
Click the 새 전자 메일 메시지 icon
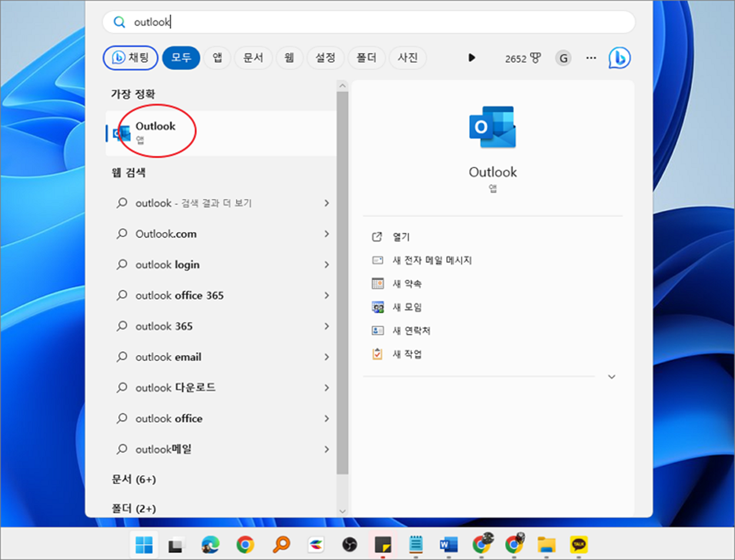tap(377, 260)
